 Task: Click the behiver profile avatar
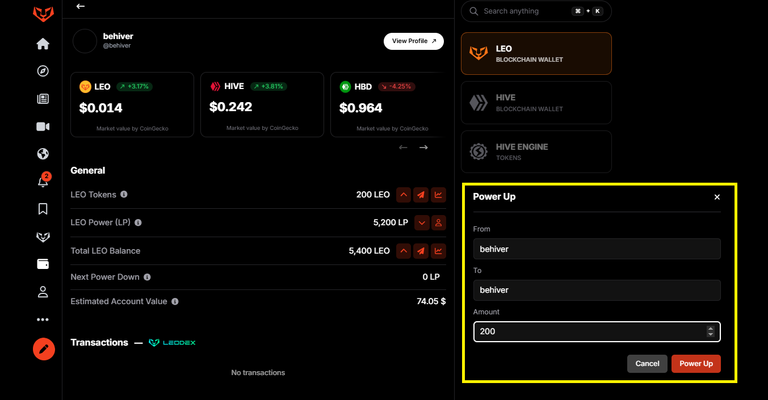pyautogui.click(x=85, y=41)
